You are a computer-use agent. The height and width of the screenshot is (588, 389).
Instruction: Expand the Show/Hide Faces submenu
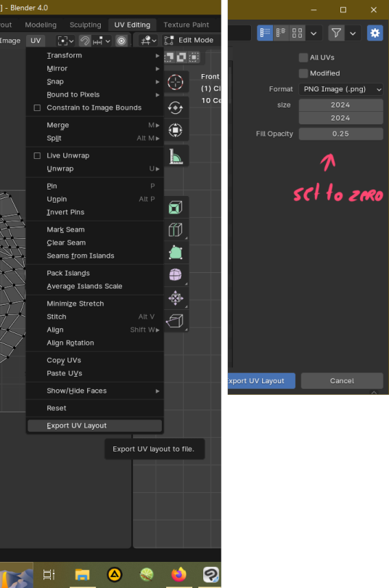pyautogui.click(x=95, y=391)
